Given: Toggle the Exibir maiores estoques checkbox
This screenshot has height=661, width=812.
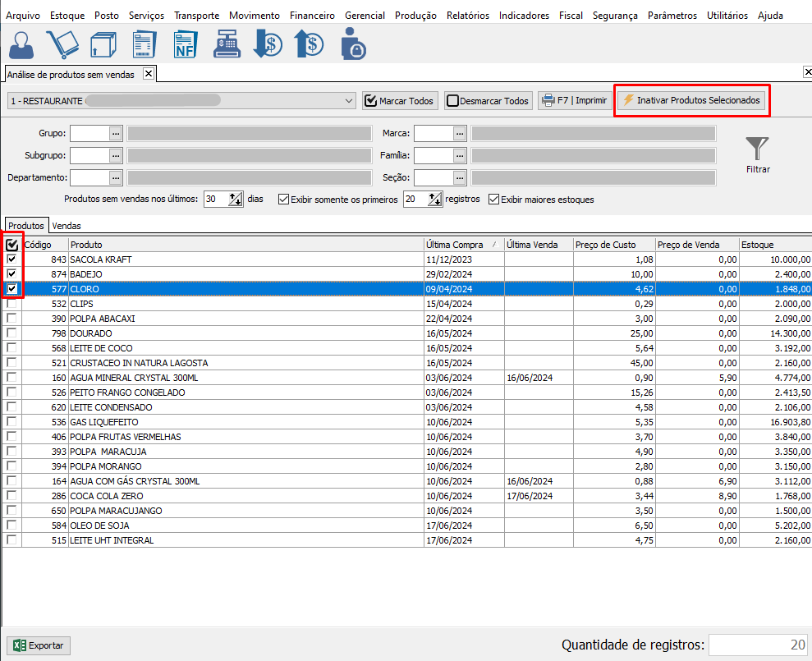Looking at the screenshot, I should [494, 200].
